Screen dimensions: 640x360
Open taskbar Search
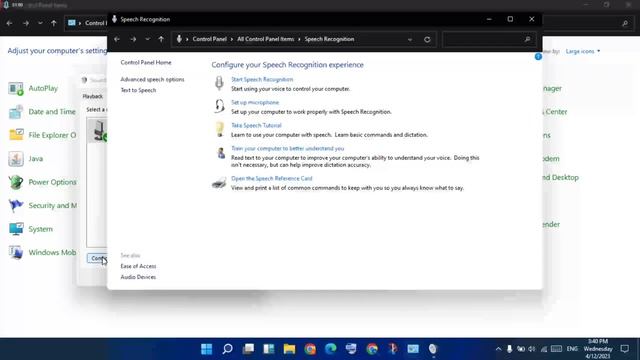227,349
